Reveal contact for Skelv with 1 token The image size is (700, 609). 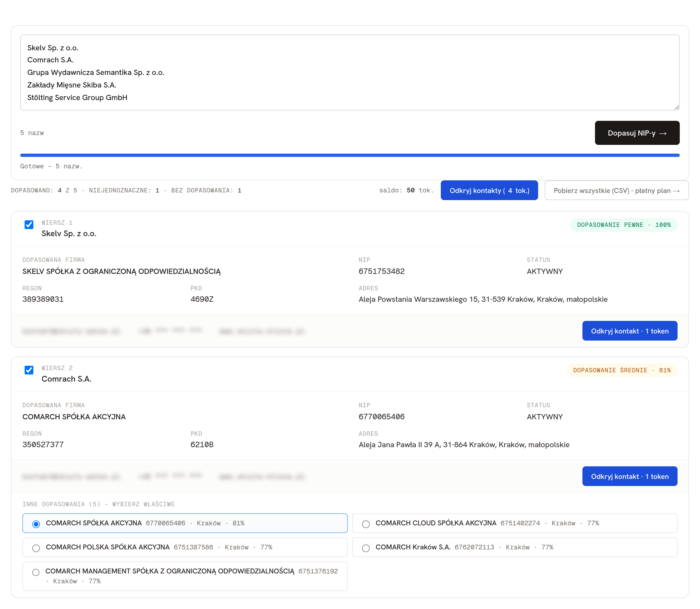click(630, 331)
